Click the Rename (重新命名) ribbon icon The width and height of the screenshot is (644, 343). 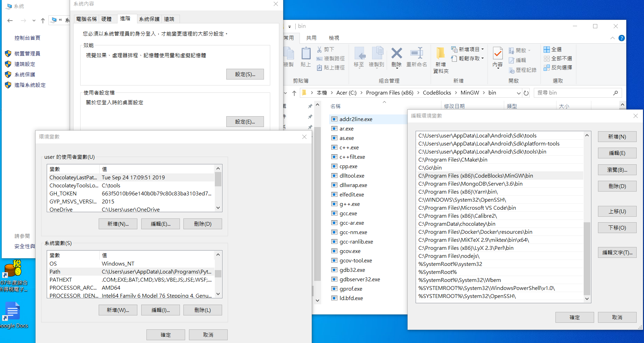point(416,54)
